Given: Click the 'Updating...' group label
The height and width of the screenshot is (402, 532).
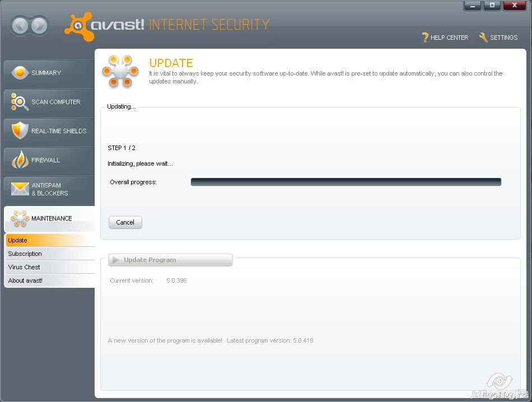Looking at the screenshot, I should 122,106.
